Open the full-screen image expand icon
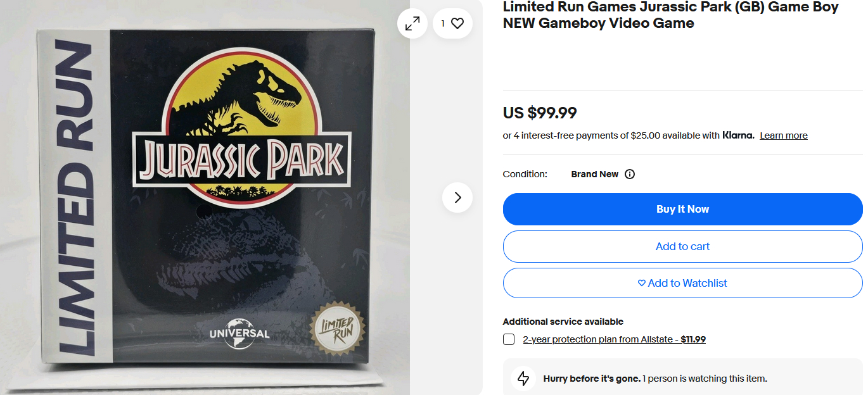Viewport: 868px width, 395px height. [x=412, y=23]
